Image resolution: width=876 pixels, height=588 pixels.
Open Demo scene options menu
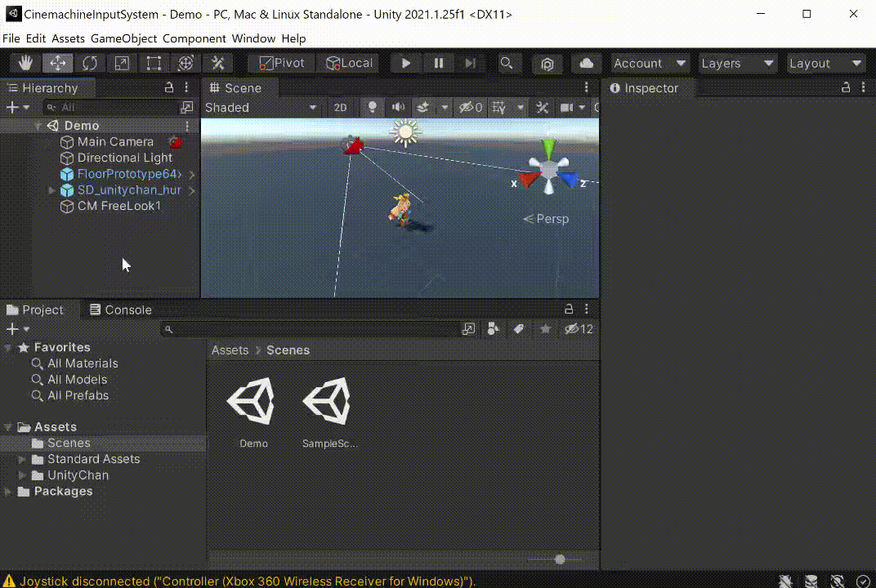coord(187,126)
